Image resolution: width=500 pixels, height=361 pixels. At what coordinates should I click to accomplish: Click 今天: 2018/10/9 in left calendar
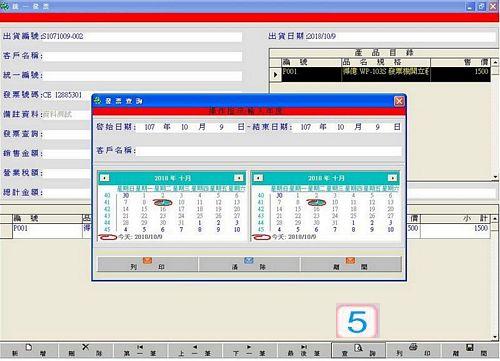[x=140, y=237]
